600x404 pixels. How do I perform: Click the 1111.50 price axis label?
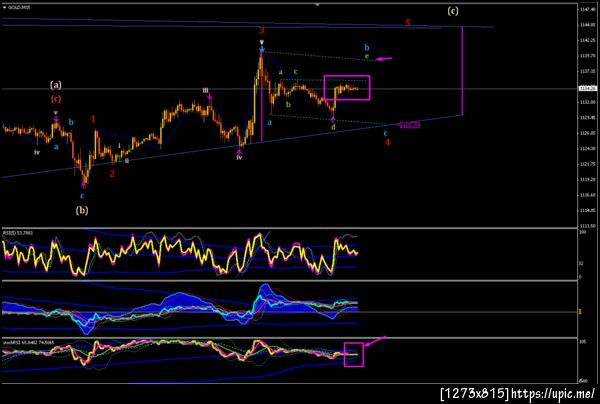coord(586,226)
